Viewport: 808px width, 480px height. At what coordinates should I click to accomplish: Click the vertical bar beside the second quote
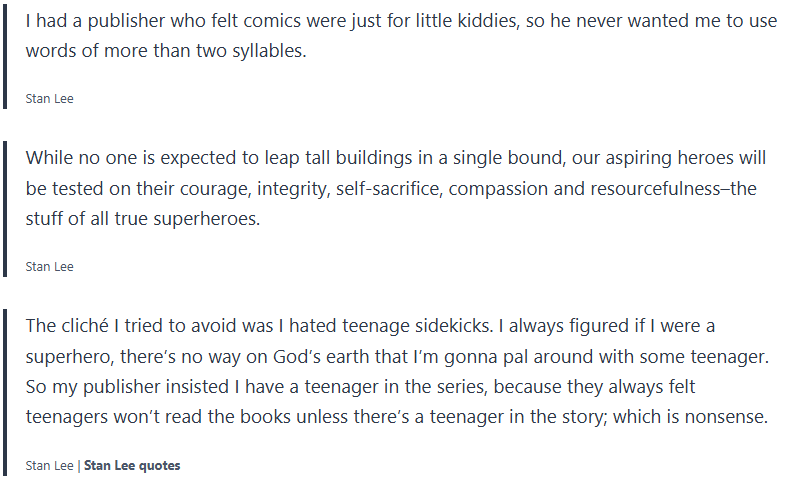coord(6,207)
